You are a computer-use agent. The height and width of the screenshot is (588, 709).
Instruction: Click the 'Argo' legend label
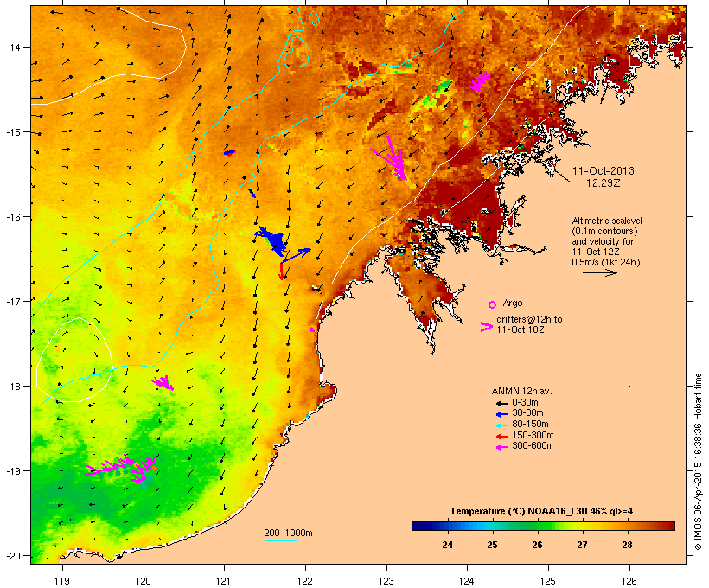pyautogui.click(x=513, y=303)
